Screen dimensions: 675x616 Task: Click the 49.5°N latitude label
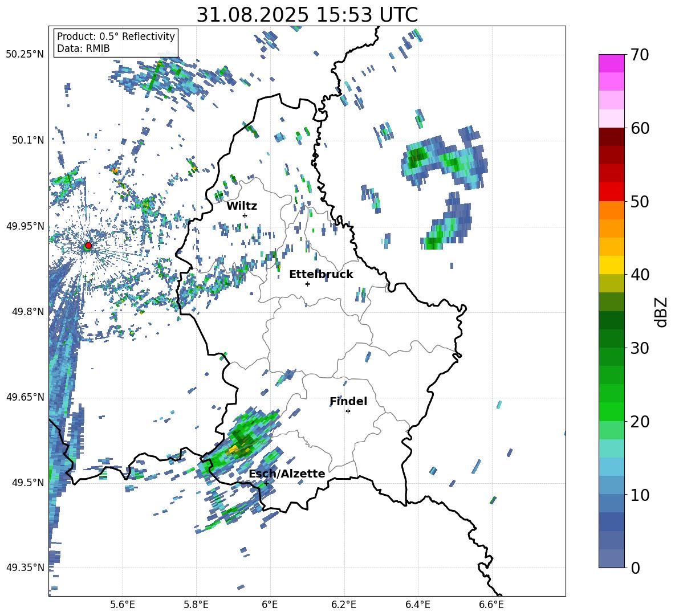(27, 482)
